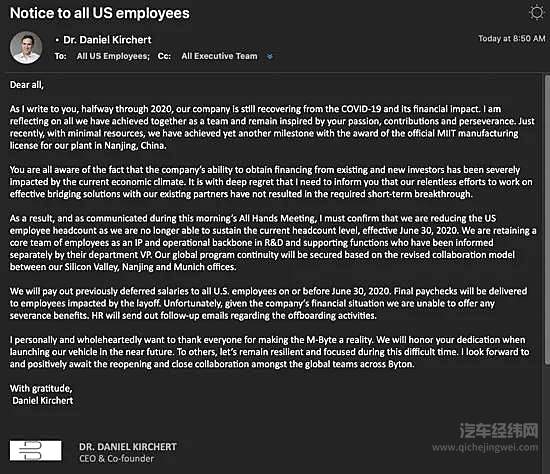Toggle the sun appearance icon
The width and height of the screenshot is (550, 474).
(536, 13)
